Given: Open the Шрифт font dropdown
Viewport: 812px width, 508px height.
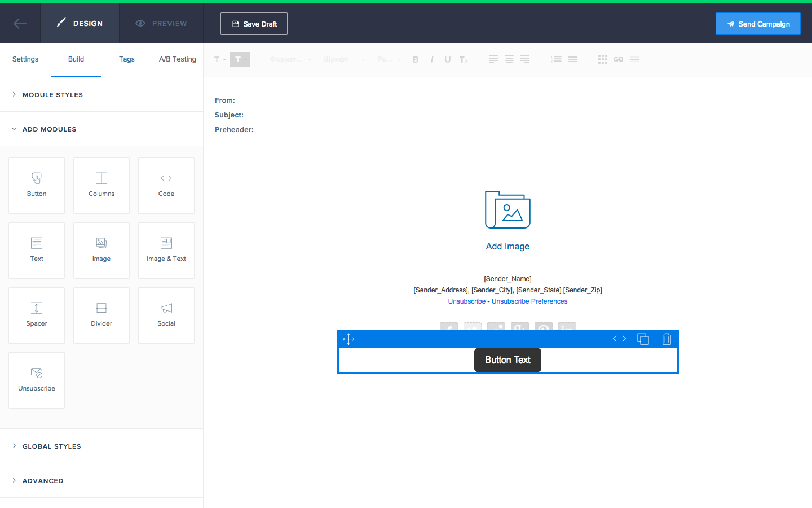Looking at the screenshot, I should point(343,59).
